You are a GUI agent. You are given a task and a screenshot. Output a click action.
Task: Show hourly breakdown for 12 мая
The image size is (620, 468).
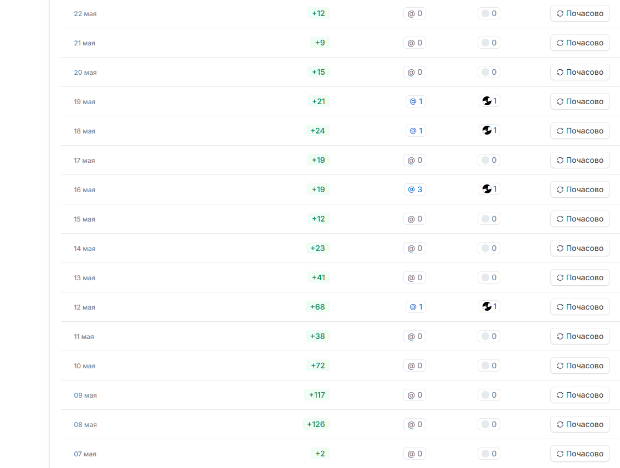(x=579, y=306)
